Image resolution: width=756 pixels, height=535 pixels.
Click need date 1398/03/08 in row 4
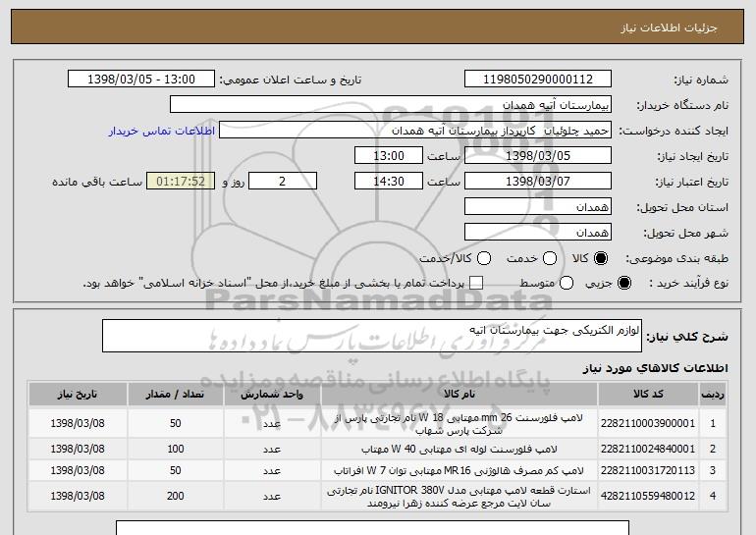pyautogui.click(x=78, y=496)
